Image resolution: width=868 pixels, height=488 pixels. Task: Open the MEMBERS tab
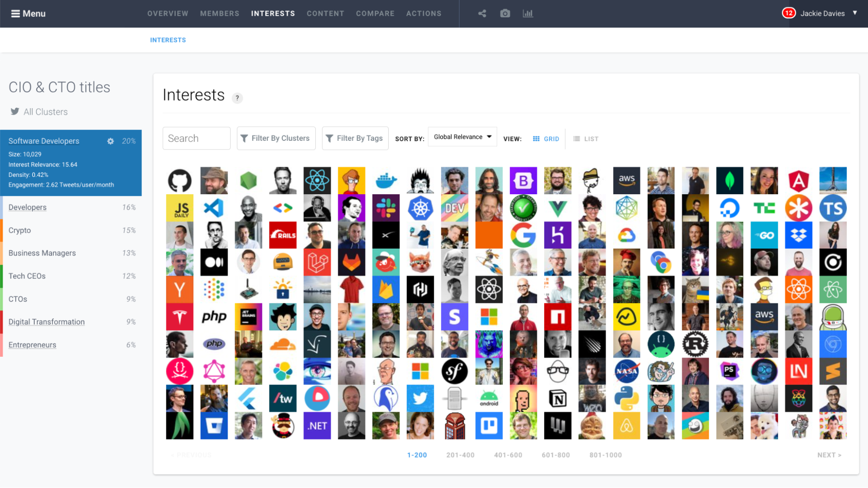pos(219,13)
